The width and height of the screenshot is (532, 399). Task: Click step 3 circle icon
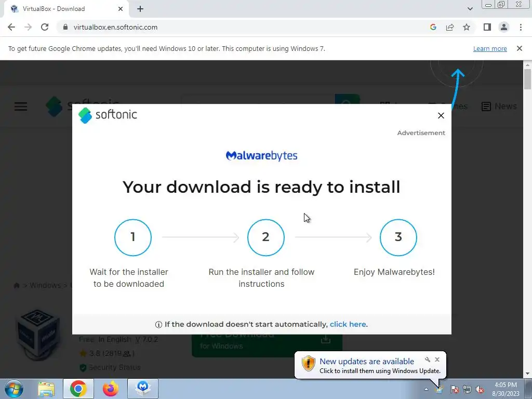398,237
